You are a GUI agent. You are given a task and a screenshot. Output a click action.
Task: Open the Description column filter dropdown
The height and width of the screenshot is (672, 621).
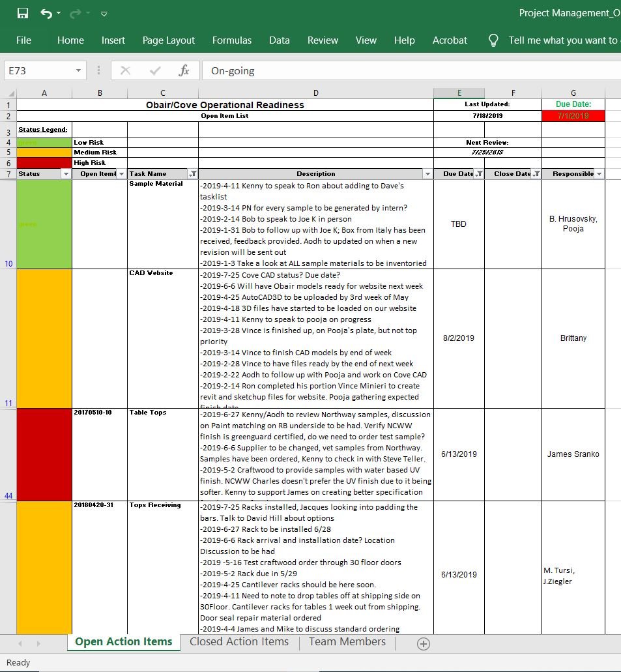coord(427,174)
